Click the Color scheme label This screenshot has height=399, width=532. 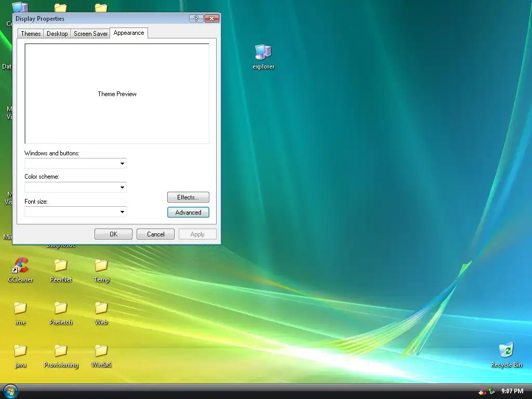point(42,177)
